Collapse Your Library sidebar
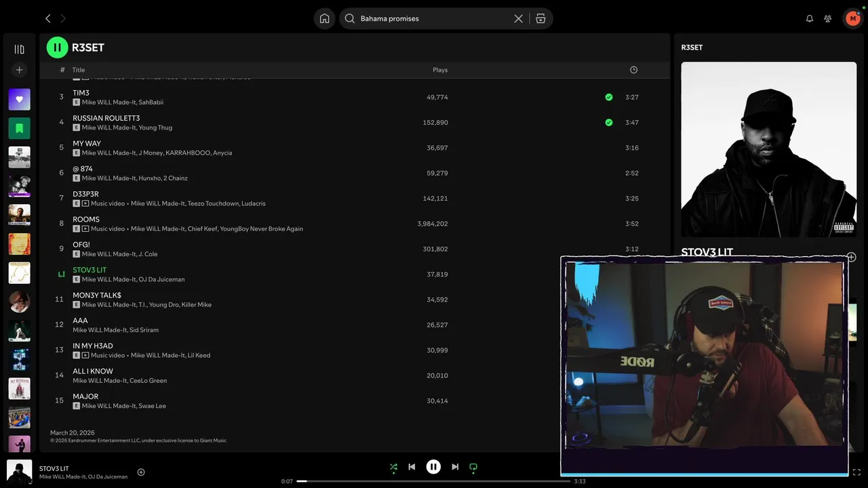The height and width of the screenshot is (488, 868). click(x=19, y=49)
